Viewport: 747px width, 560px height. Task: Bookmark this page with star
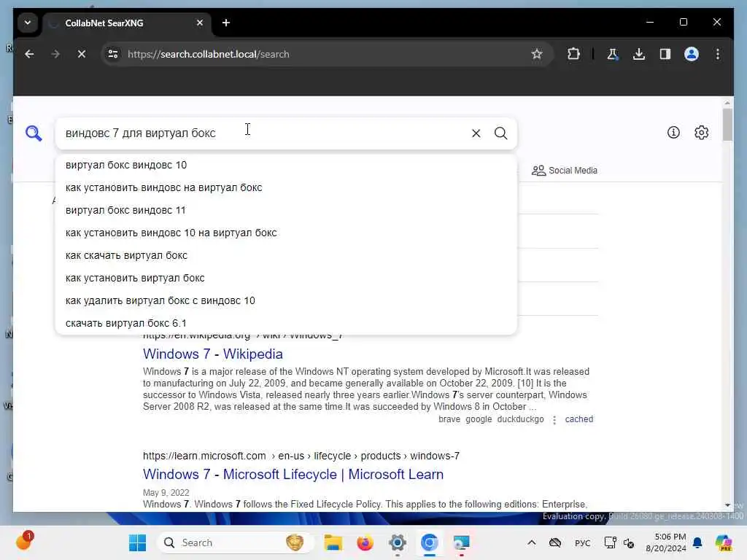[x=537, y=54]
